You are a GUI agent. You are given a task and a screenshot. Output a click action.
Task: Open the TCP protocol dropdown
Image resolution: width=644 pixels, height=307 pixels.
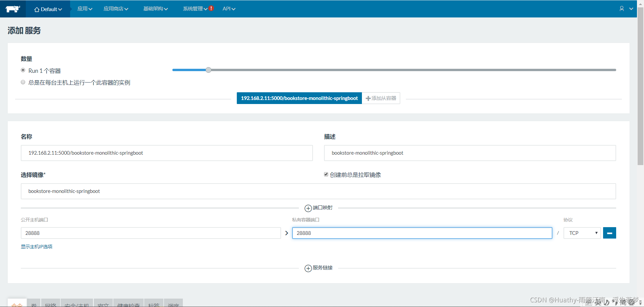tap(582, 233)
